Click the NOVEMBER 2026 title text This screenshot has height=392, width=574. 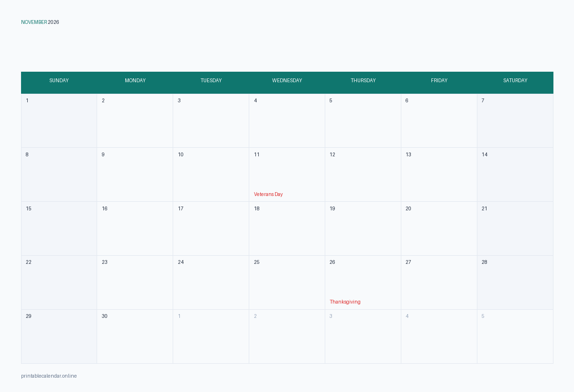click(x=40, y=22)
